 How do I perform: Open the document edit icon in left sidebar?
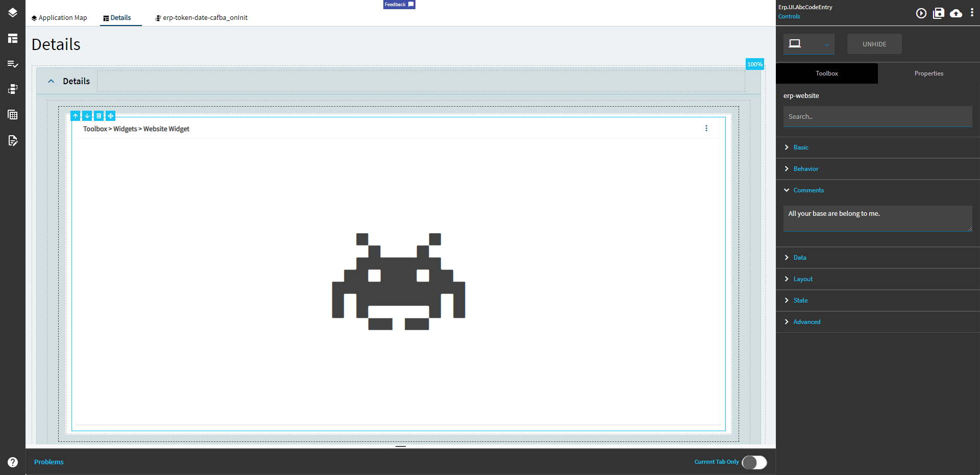click(13, 140)
